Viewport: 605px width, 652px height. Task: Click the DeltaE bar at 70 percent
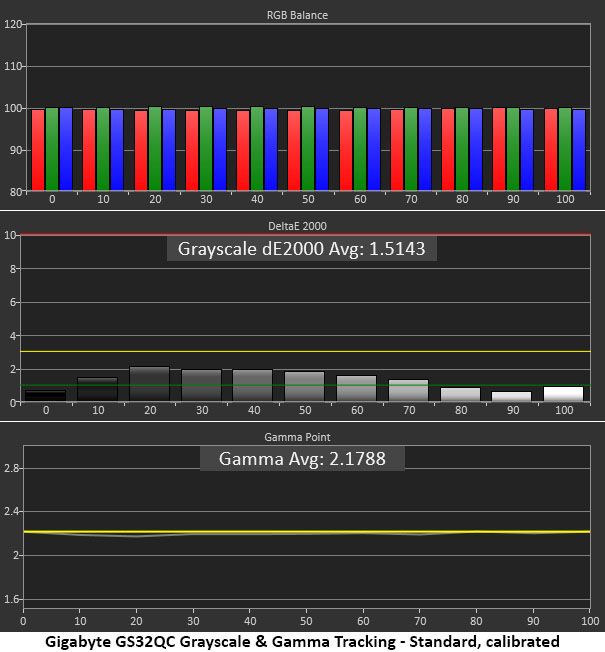pyautogui.click(x=408, y=390)
